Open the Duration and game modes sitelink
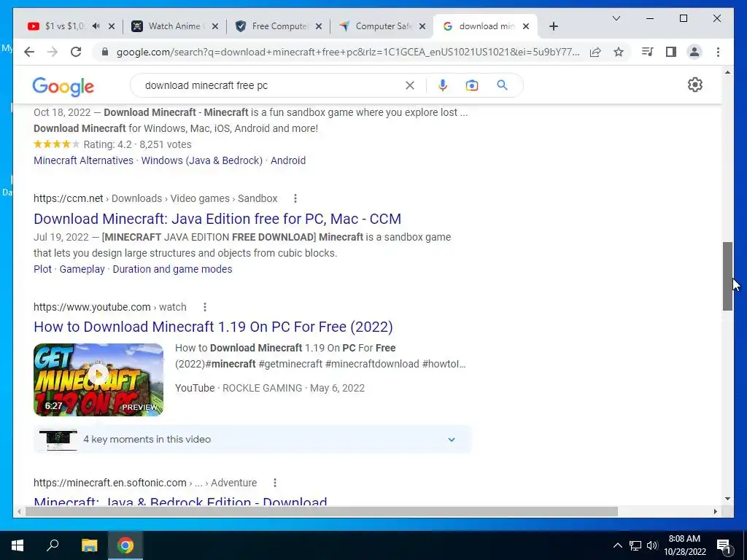The image size is (747, 560). tap(172, 269)
